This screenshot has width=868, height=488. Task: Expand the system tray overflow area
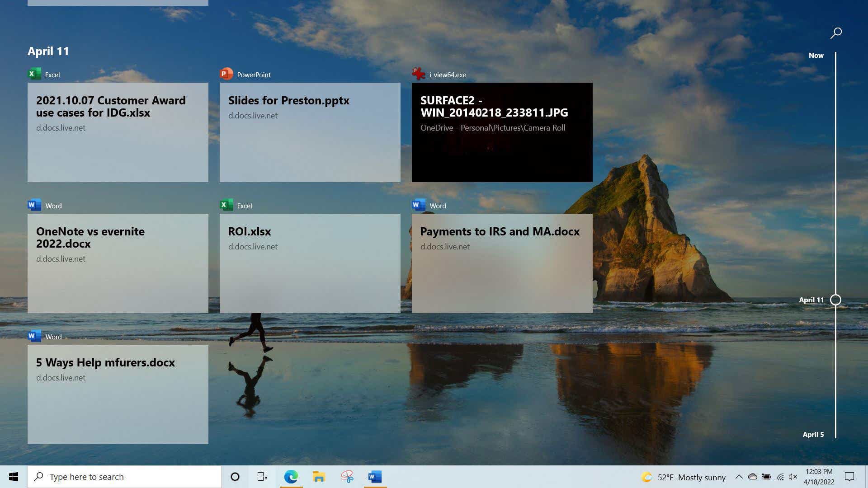(739, 477)
